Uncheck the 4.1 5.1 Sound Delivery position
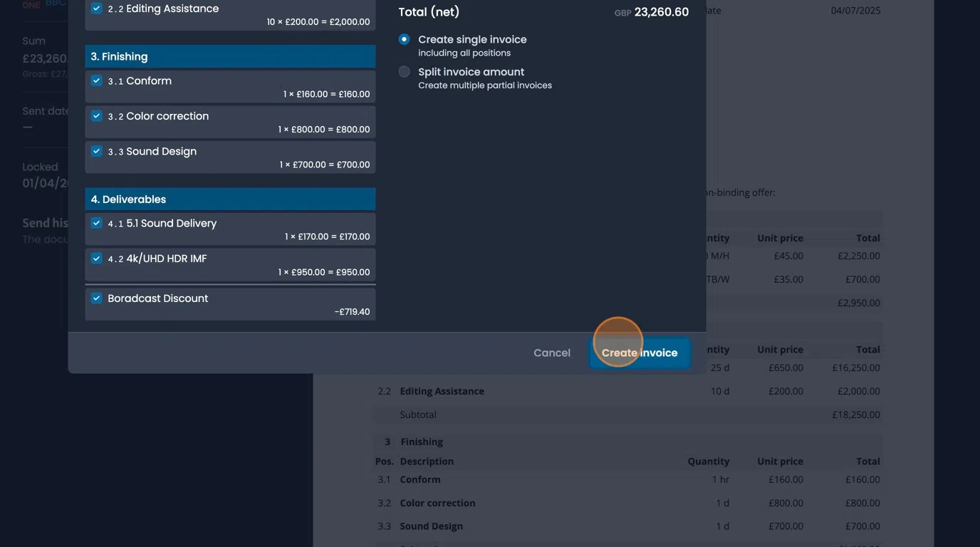 click(96, 223)
